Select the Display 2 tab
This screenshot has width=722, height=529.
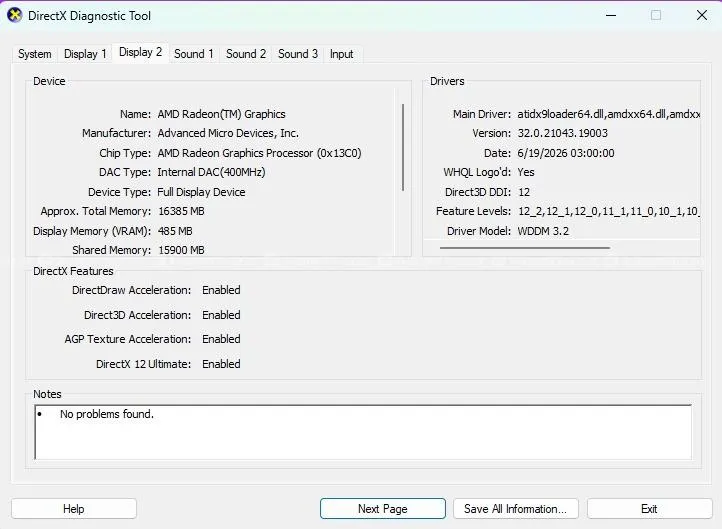tap(140, 52)
